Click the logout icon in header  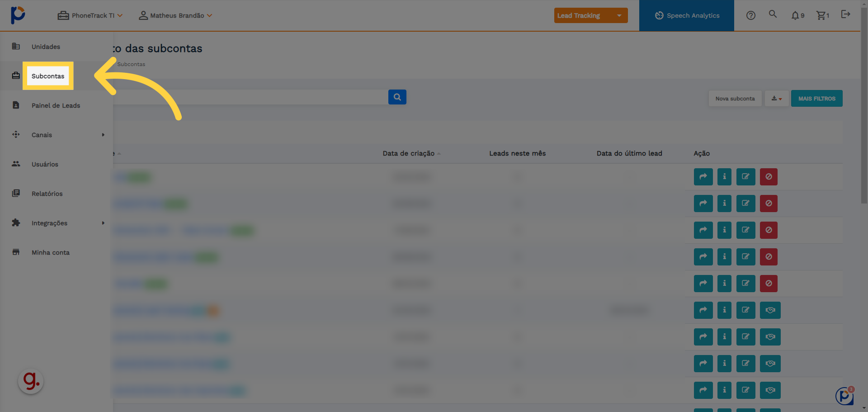845,14
